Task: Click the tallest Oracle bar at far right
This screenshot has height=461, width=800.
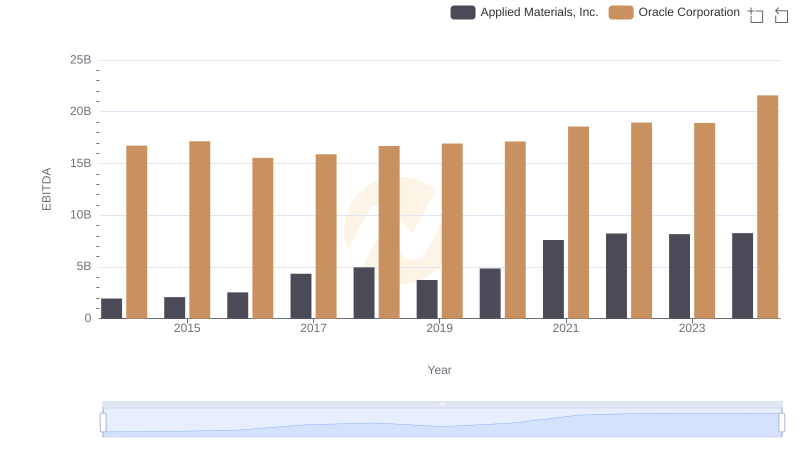Action: point(768,207)
